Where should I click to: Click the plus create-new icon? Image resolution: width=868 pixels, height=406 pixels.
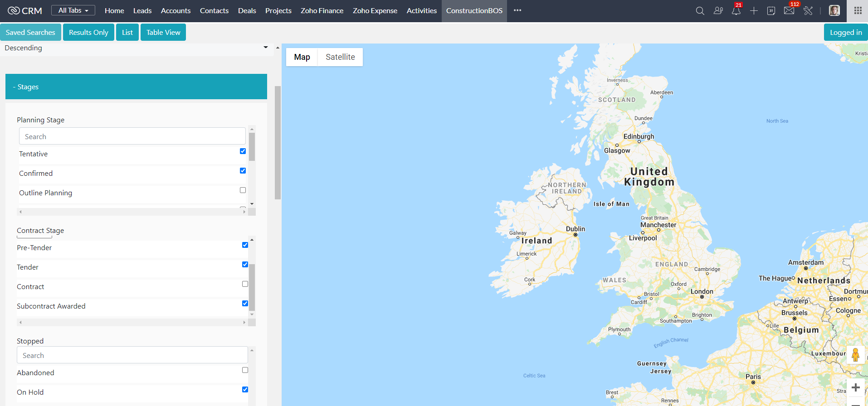click(754, 10)
